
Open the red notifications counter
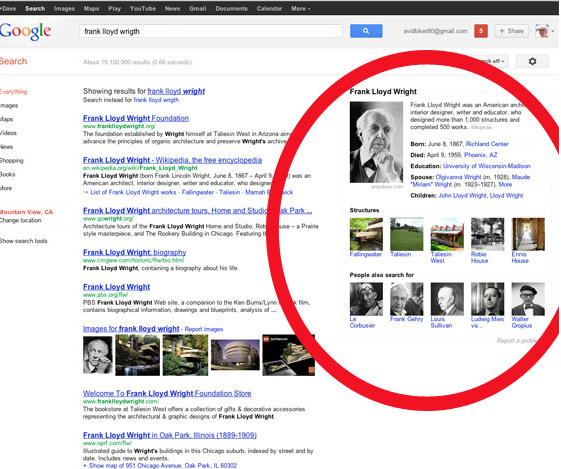(x=481, y=31)
